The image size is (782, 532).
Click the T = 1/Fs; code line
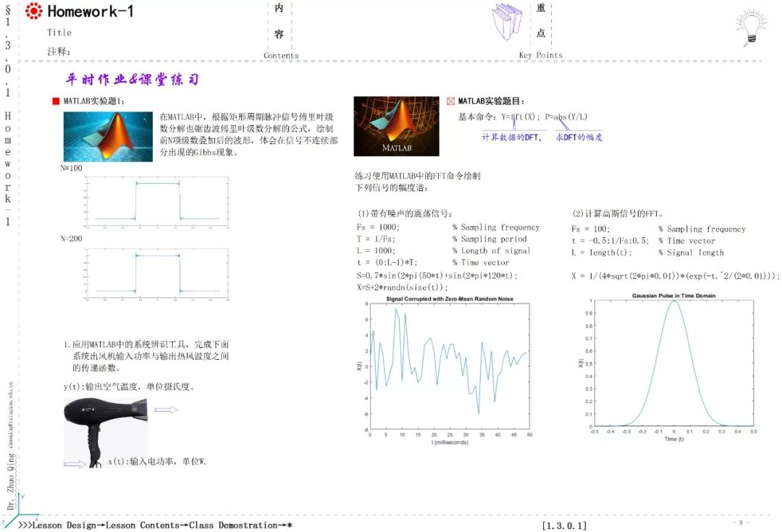point(376,239)
